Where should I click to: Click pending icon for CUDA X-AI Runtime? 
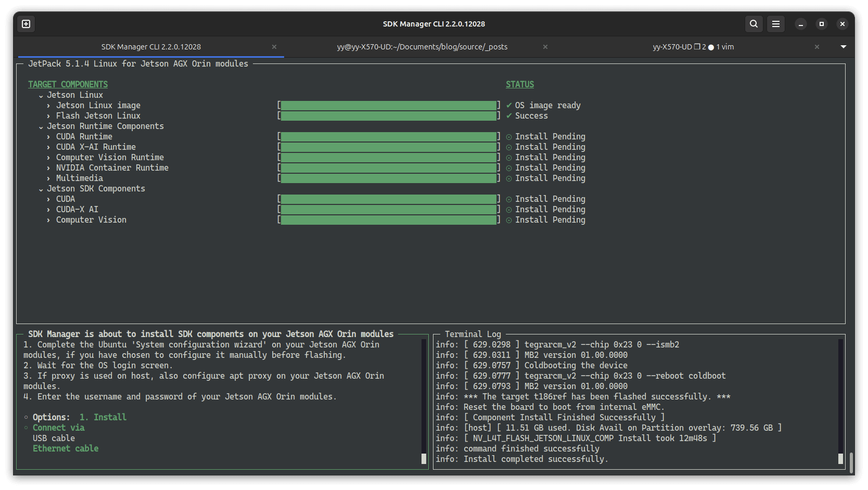click(509, 147)
